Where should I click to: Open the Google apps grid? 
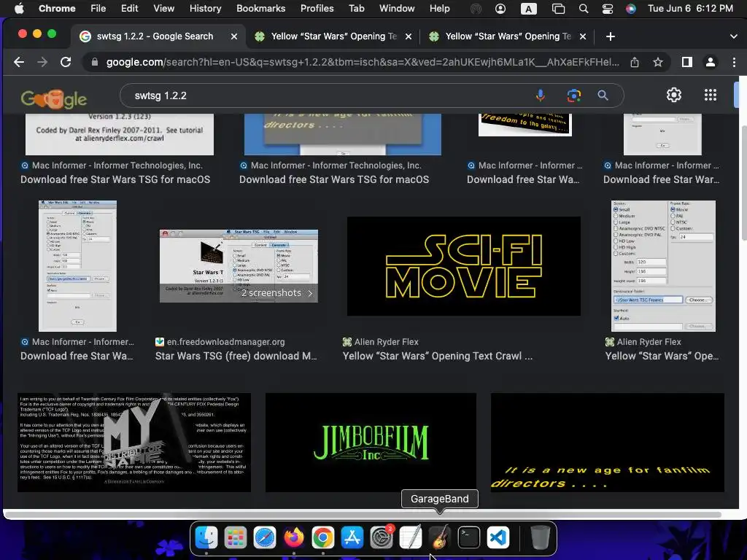[711, 96]
